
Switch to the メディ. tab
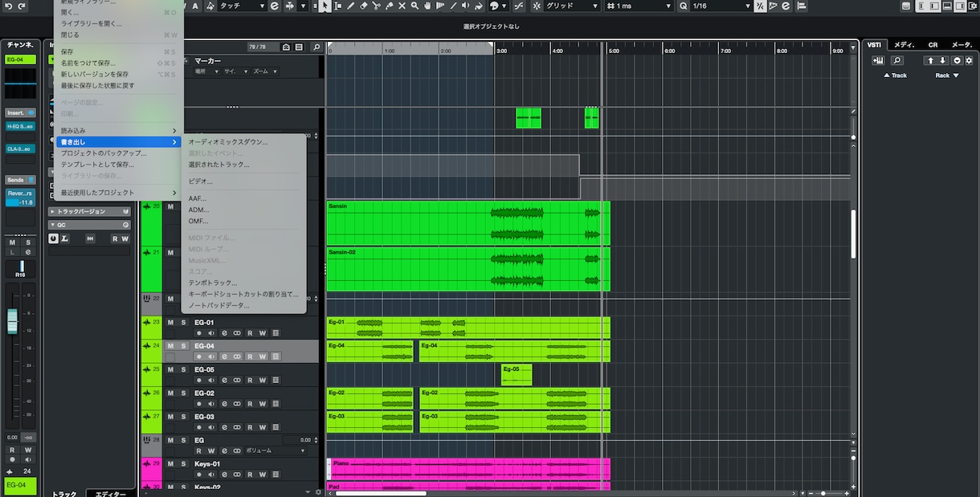click(x=904, y=45)
